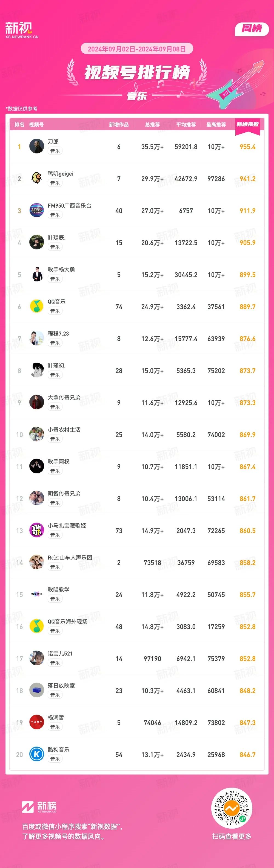Click the FM950广西音乐台 avatar
Viewport: 274px width, 868px height.
click(36, 210)
